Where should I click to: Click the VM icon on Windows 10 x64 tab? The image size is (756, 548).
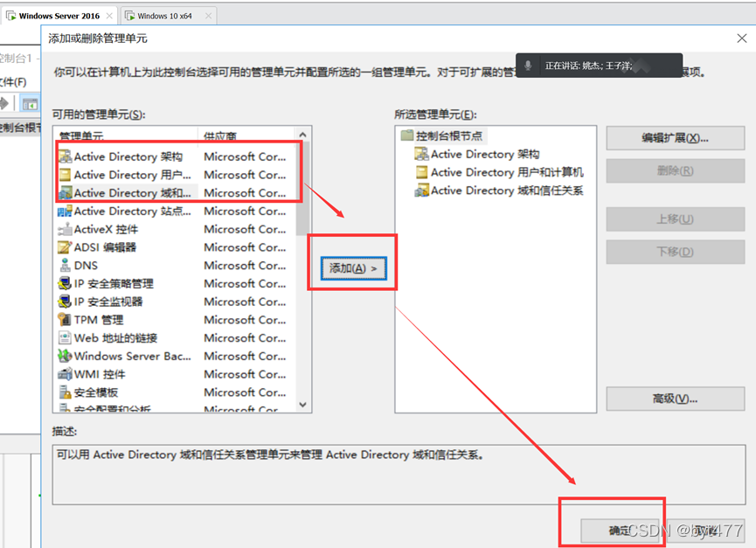point(129,16)
